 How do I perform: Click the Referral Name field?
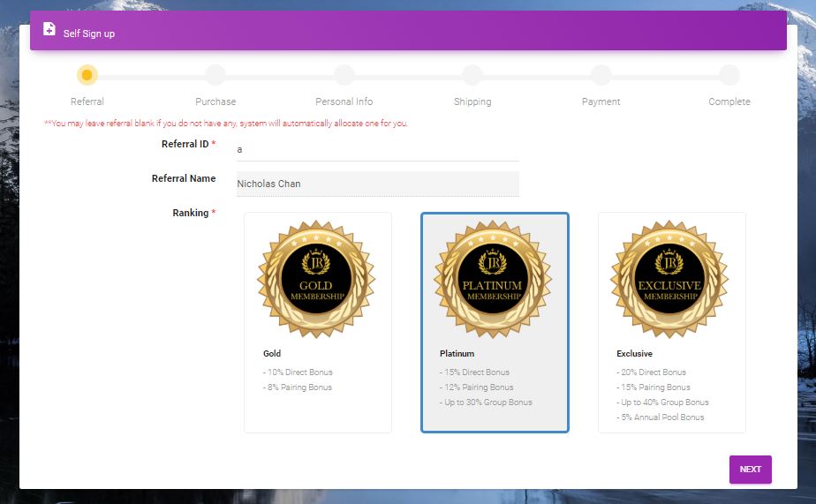pyautogui.click(x=378, y=184)
